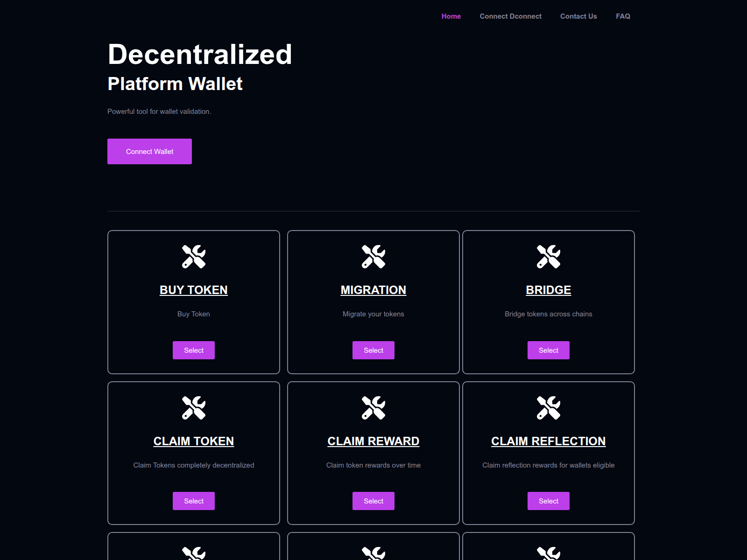This screenshot has width=747, height=560.
Task: Click the tools icon on the Claim Token card
Action: click(x=194, y=407)
